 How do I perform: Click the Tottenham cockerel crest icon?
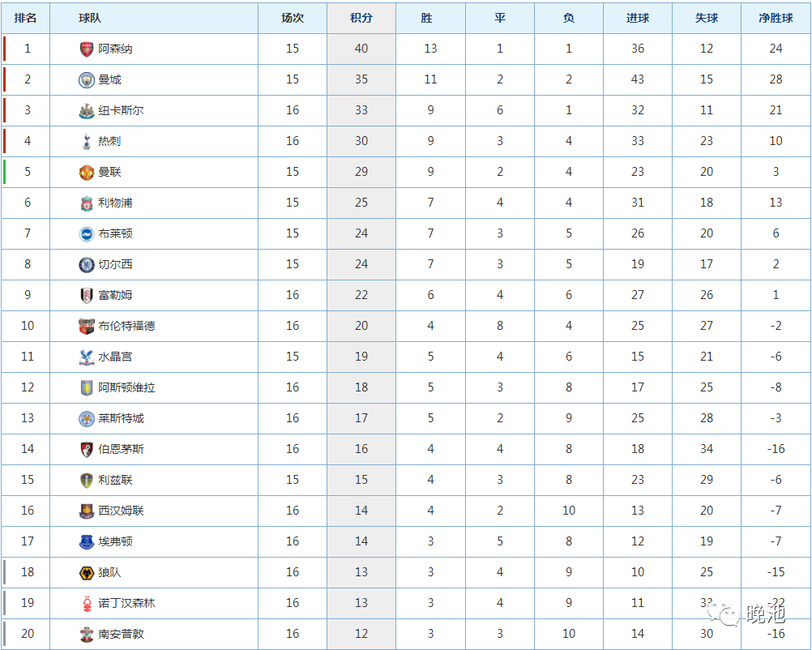87,141
